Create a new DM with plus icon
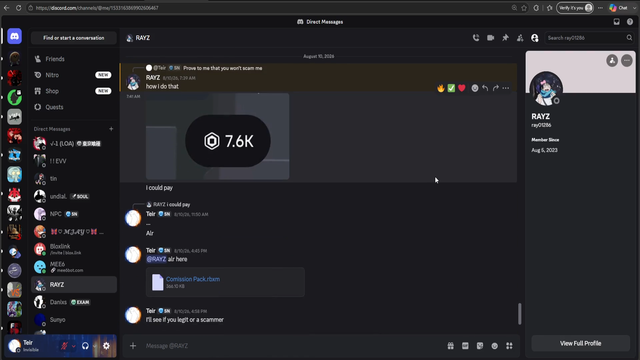640x360 pixels. (111, 129)
